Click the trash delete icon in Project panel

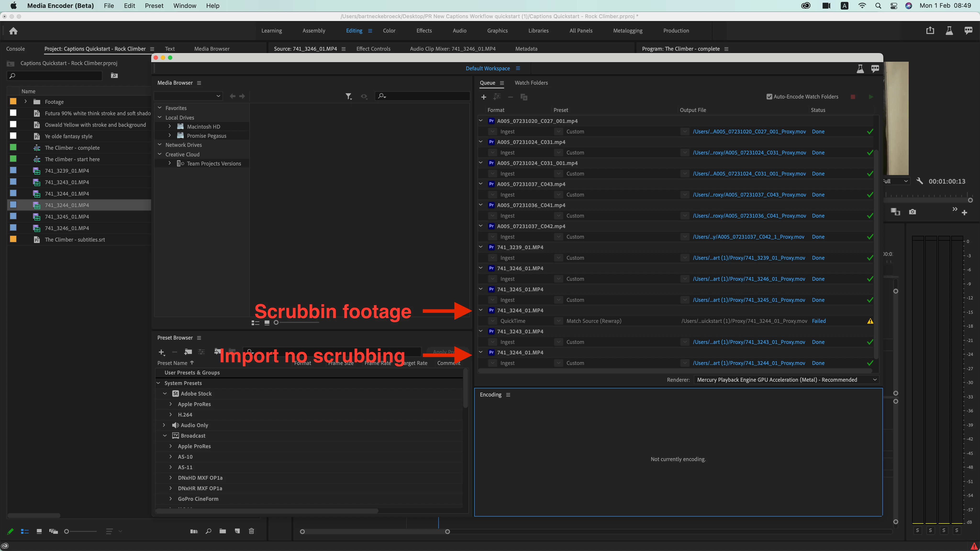[x=251, y=531]
